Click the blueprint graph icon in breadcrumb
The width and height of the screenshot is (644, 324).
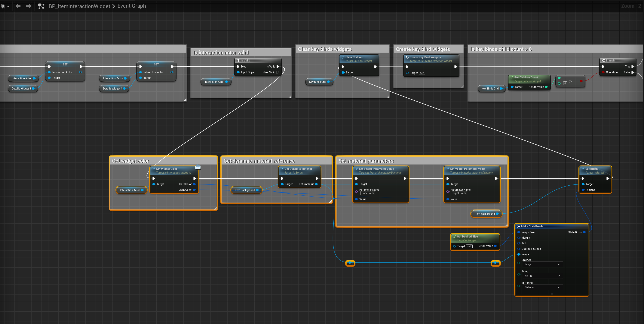pos(41,6)
